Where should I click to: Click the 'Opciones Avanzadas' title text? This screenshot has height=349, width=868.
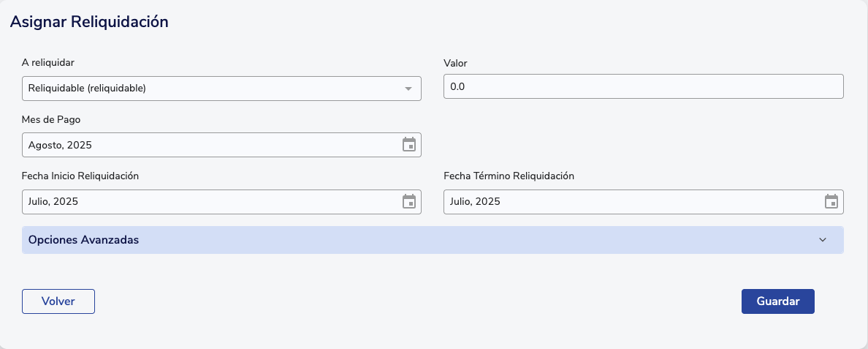(83, 240)
